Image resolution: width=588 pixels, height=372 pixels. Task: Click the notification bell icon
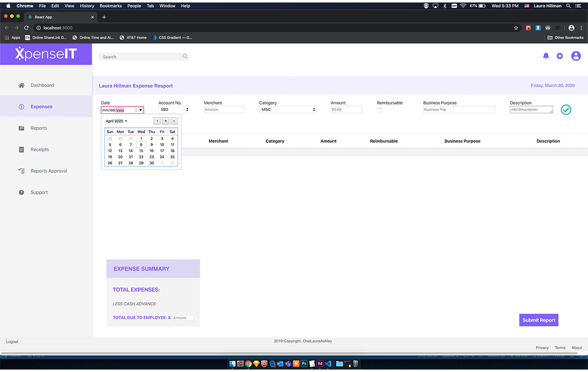[546, 56]
